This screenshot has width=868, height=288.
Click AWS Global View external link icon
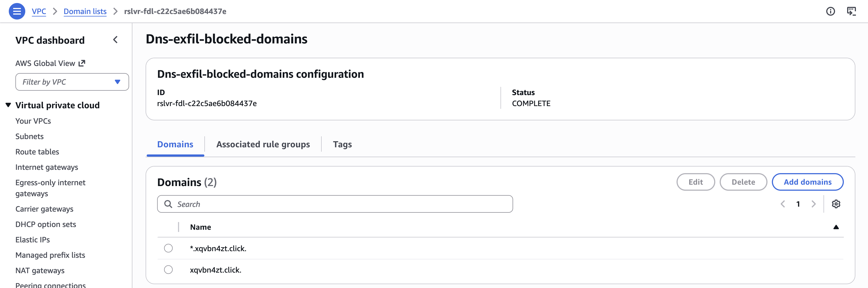82,63
